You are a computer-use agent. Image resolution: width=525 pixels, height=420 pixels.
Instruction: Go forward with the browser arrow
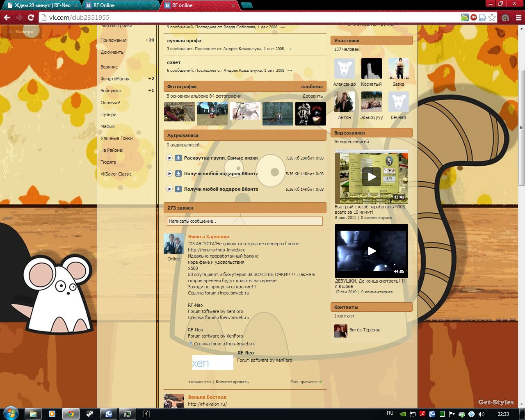tap(19, 18)
